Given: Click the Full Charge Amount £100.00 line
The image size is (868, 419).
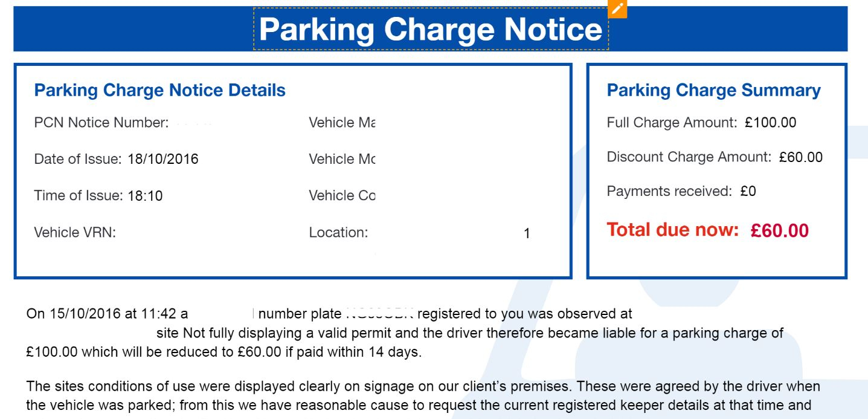Looking at the screenshot, I should [x=701, y=123].
